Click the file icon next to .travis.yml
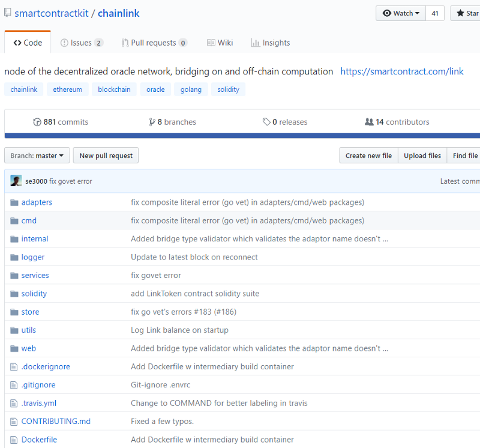480x448 pixels. [14, 404]
